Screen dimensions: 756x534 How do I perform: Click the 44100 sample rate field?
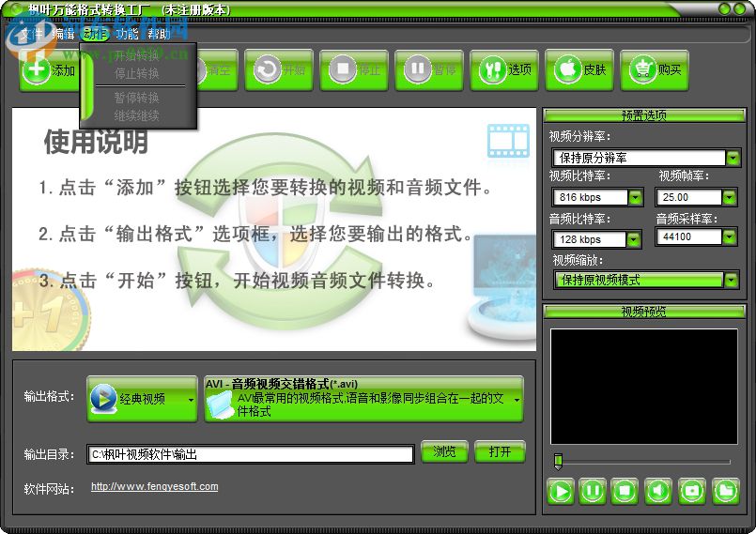[689, 236]
